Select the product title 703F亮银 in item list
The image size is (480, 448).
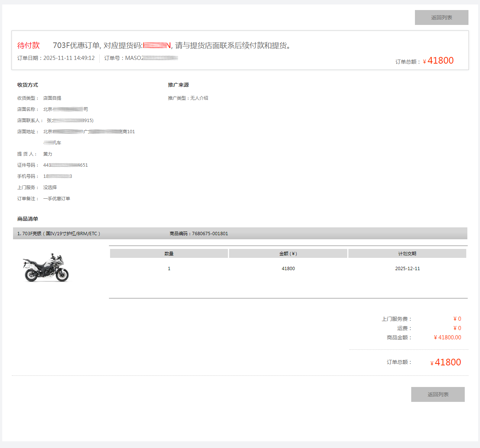click(59, 234)
